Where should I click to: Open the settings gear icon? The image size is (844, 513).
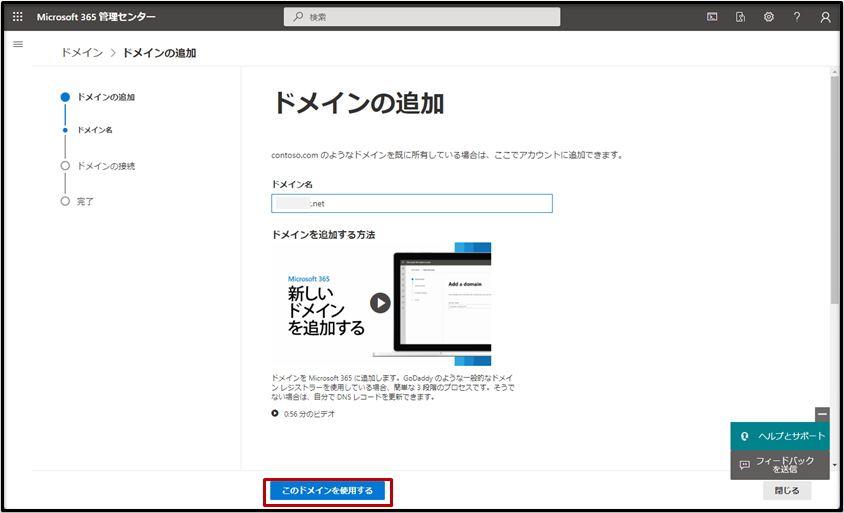tap(769, 17)
